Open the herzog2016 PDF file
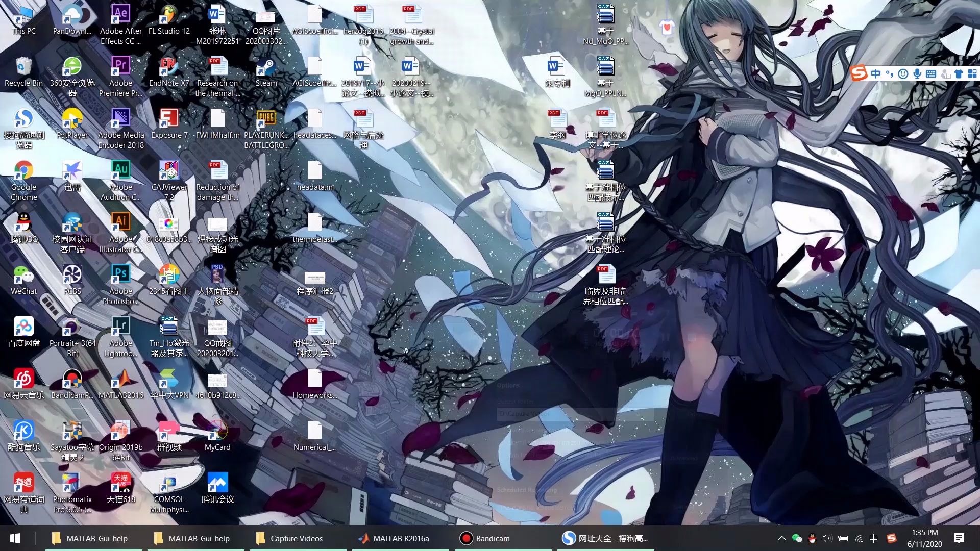The width and height of the screenshot is (980, 551). [x=363, y=24]
